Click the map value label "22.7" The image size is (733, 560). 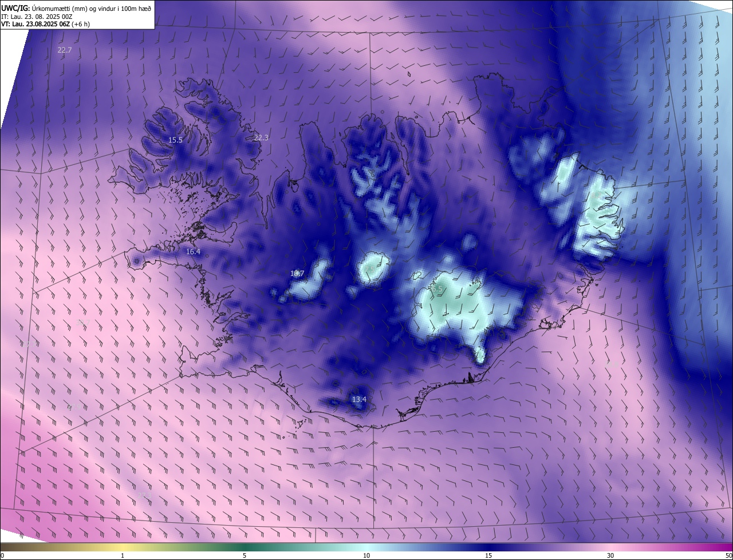pyautogui.click(x=65, y=50)
